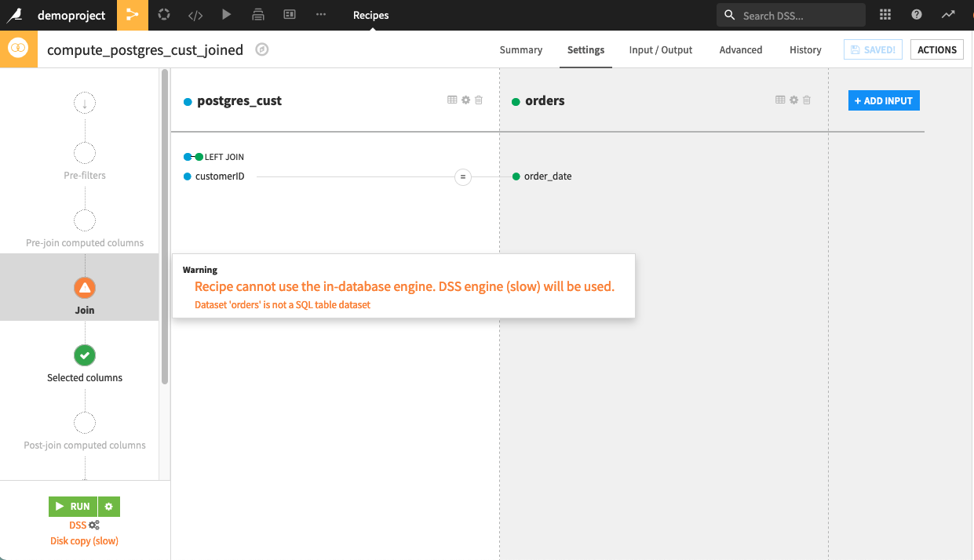
Task: Click the join recipe type icon
Action: [x=18, y=49]
